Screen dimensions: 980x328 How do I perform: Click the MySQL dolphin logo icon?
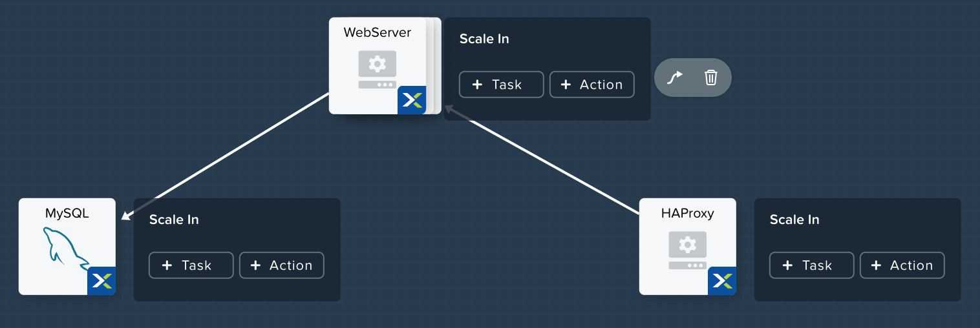(66, 248)
